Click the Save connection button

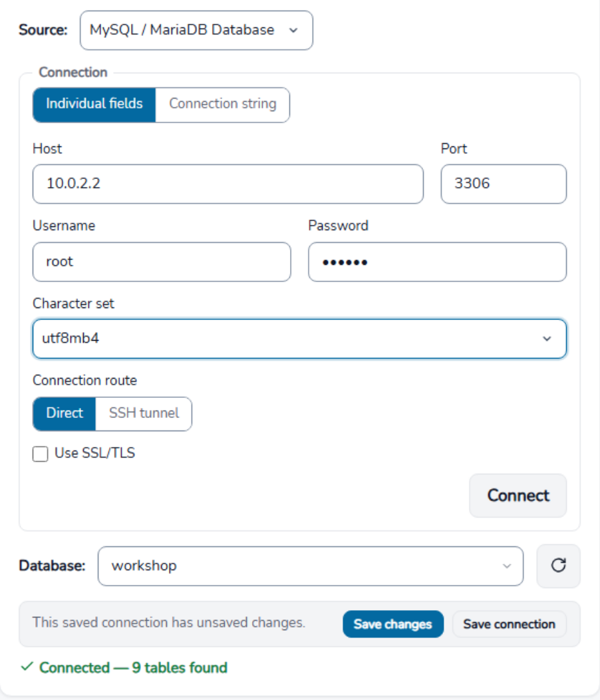point(510,624)
